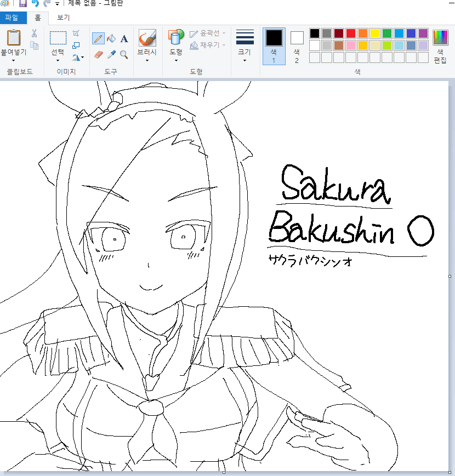Pick the purple color swatch
Image resolution: width=455 pixels, height=476 pixels.
click(x=423, y=33)
